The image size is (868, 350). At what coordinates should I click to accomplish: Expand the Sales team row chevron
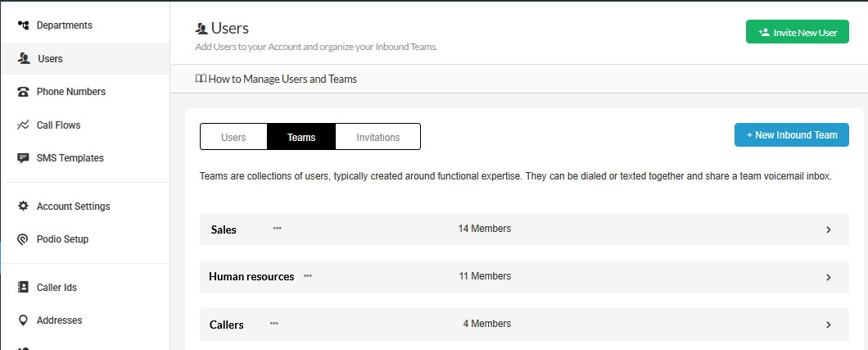click(x=828, y=230)
